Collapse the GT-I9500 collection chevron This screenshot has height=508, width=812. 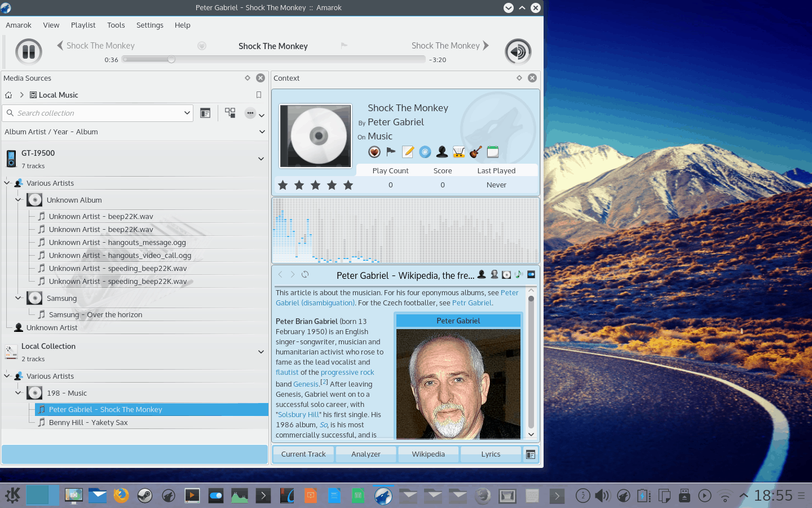tap(261, 159)
